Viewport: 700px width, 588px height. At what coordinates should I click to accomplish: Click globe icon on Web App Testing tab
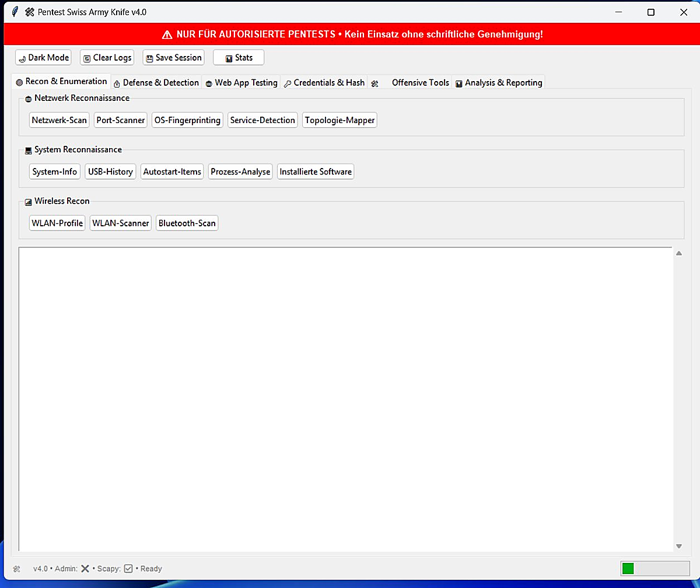[x=209, y=83]
